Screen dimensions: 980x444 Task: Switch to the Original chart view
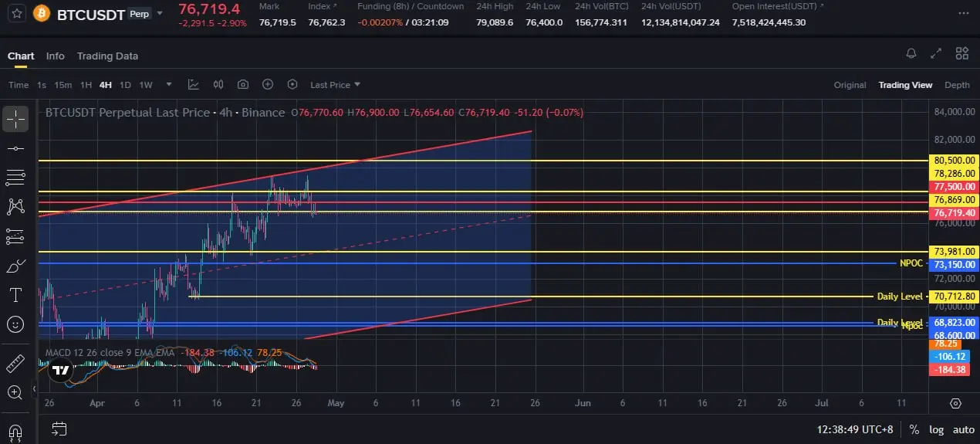(x=850, y=85)
